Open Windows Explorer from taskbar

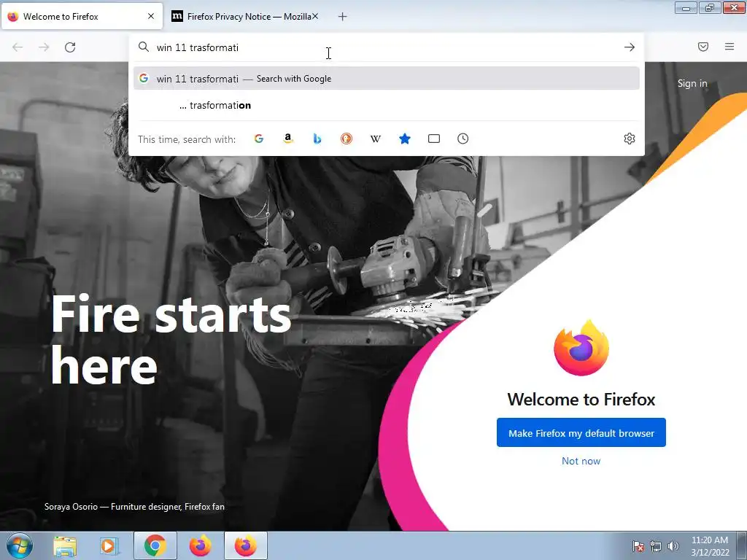[x=65, y=545]
